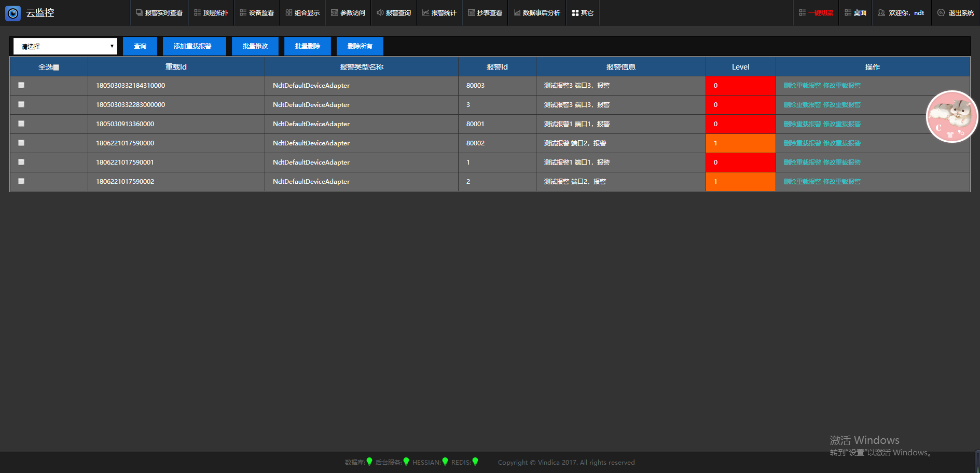Click the 数据库 green status bulb
This screenshot has width=980, height=473.
pyautogui.click(x=369, y=462)
